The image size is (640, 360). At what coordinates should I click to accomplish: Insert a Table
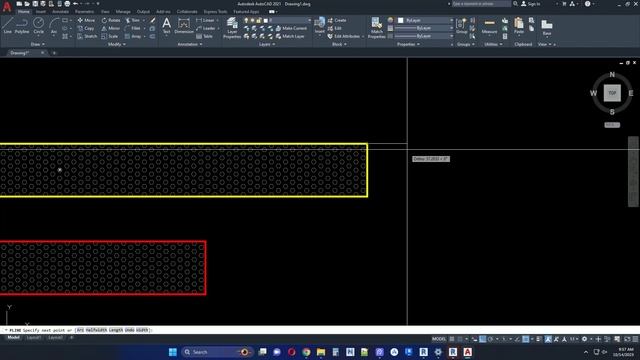[x=204, y=36]
